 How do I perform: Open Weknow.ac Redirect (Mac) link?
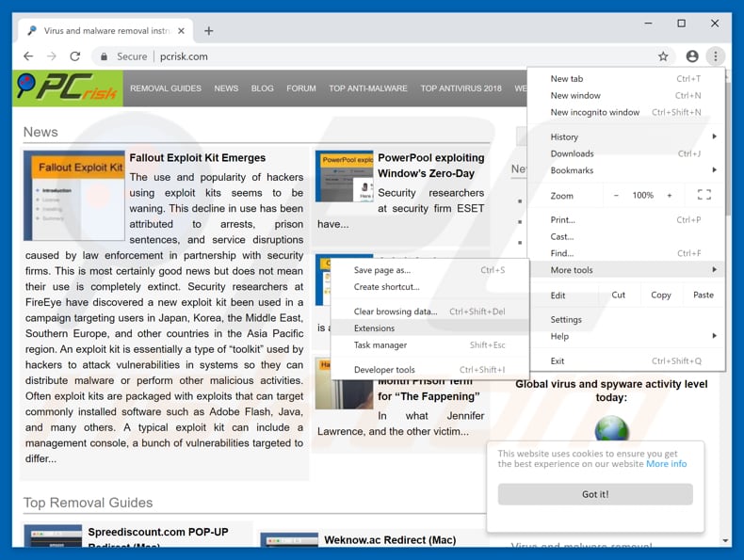[390, 540]
